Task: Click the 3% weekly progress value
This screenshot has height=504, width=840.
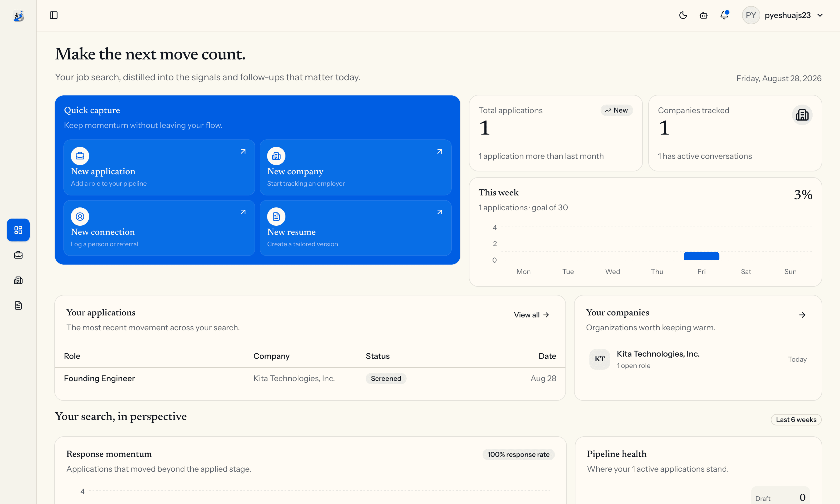Action: (803, 195)
